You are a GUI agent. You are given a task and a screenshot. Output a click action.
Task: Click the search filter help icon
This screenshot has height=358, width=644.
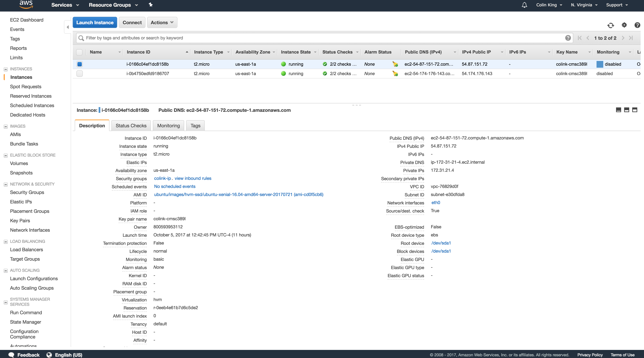pos(568,38)
